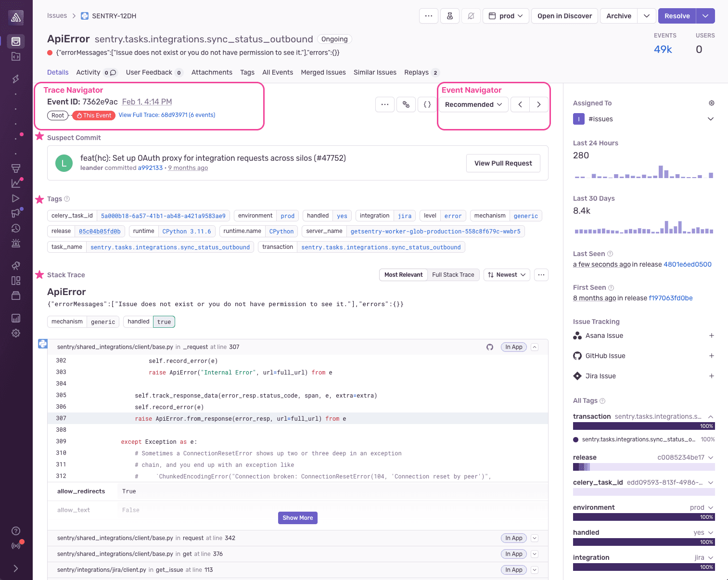
Task: Open the Recommended event dropdown
Action: (473, 104)
